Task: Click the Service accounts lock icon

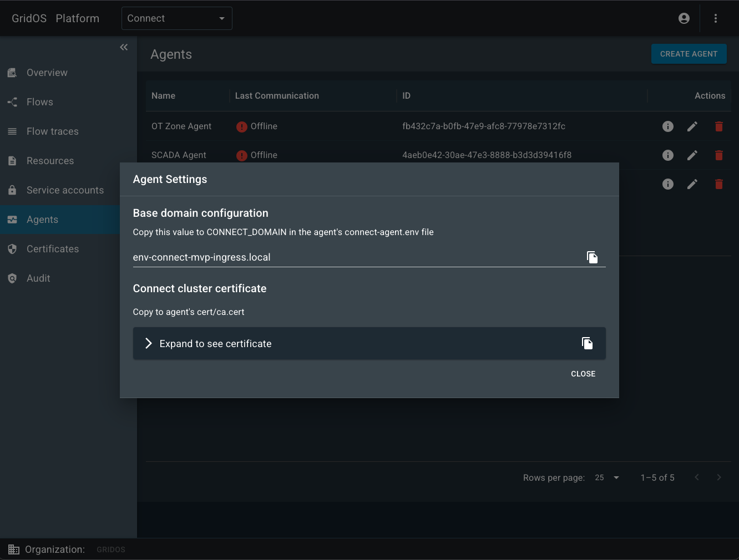Action: click(x=12, y=190)
